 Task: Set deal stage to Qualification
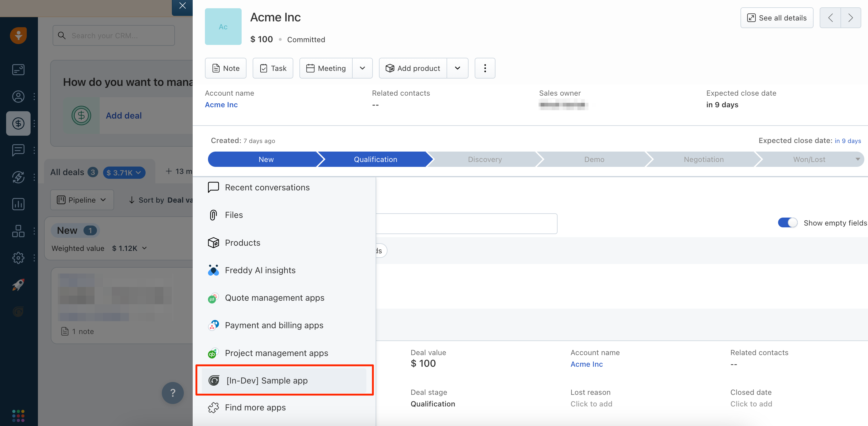click(x=375, y=159)
